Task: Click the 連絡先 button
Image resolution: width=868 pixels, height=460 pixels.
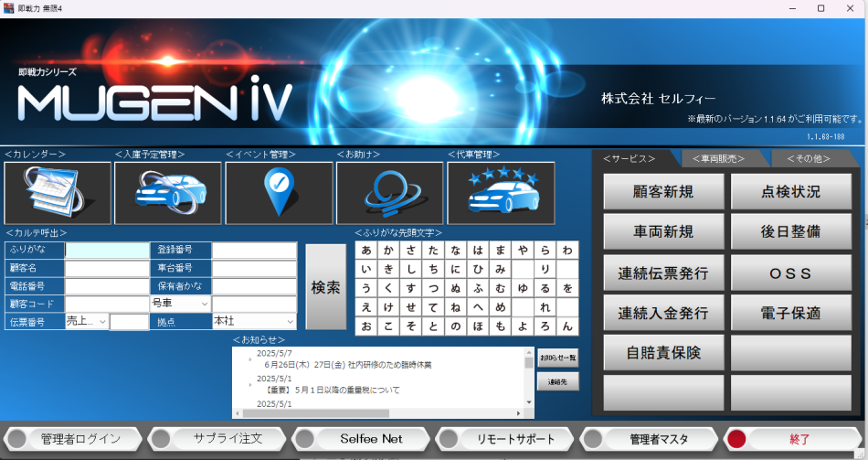Action: [x=558, y=382]
